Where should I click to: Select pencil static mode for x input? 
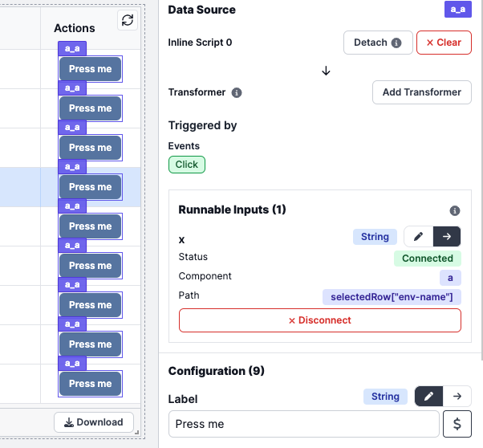(x=418, y=237)
